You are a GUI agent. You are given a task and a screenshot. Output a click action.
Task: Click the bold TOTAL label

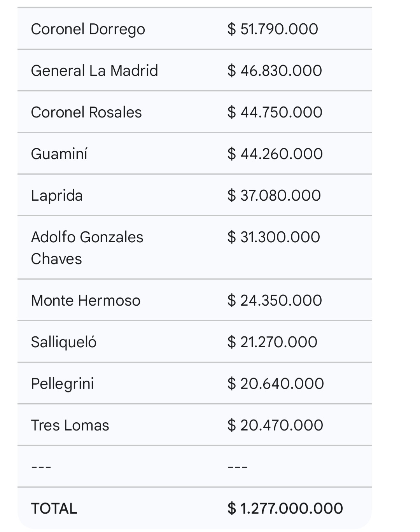(x=54, y=509)
